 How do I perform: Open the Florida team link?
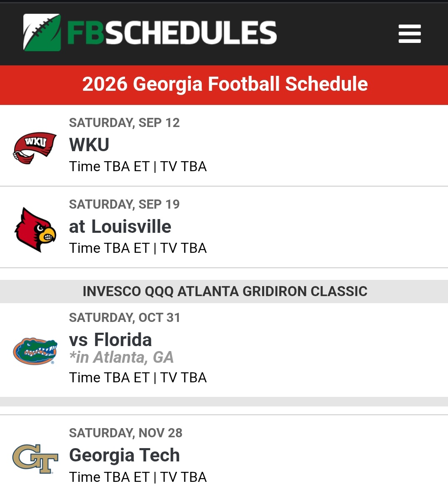tap(123, 340)
